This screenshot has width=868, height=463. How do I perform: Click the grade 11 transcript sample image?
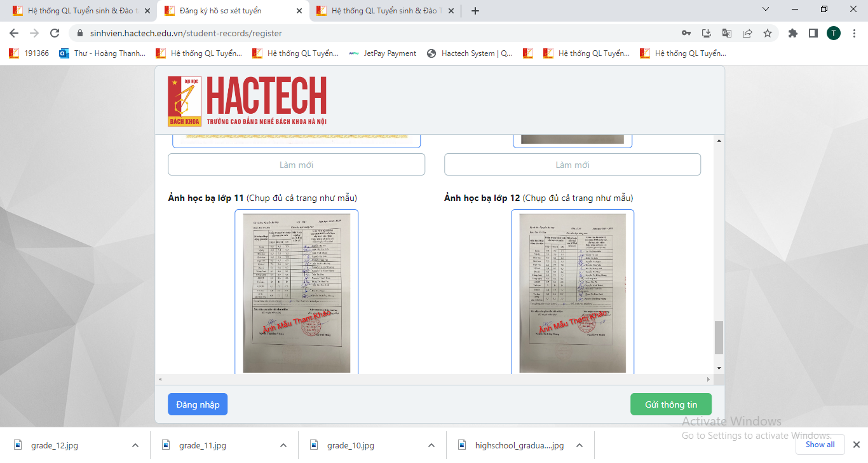[x=296, y=293]
